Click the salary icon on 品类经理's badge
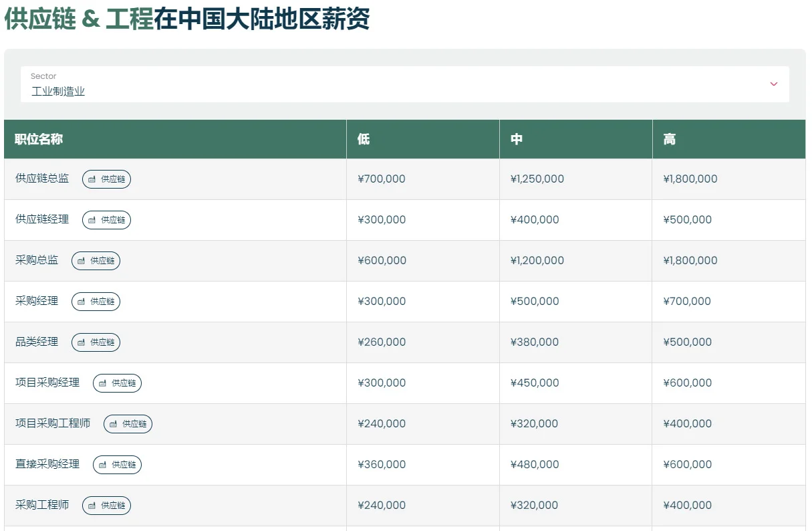Viewport: 812px width, 531px height. pyautogui.click(x=81, y=342)
